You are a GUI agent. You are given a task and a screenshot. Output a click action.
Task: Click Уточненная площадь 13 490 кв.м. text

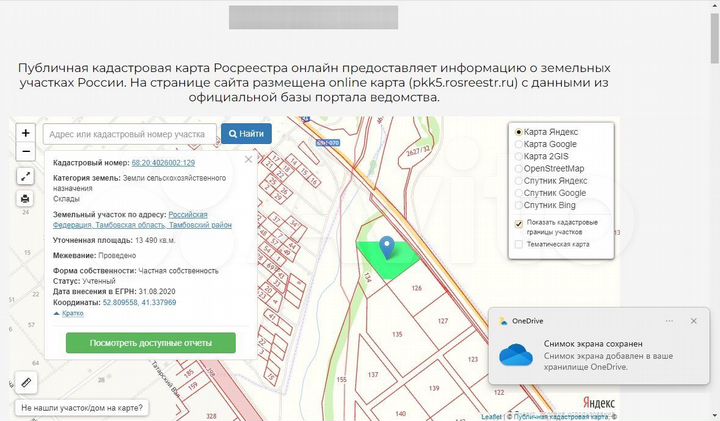114,240
